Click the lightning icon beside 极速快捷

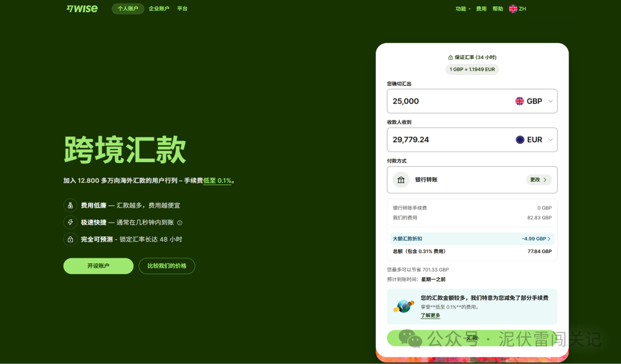click(x=70, y=222)
